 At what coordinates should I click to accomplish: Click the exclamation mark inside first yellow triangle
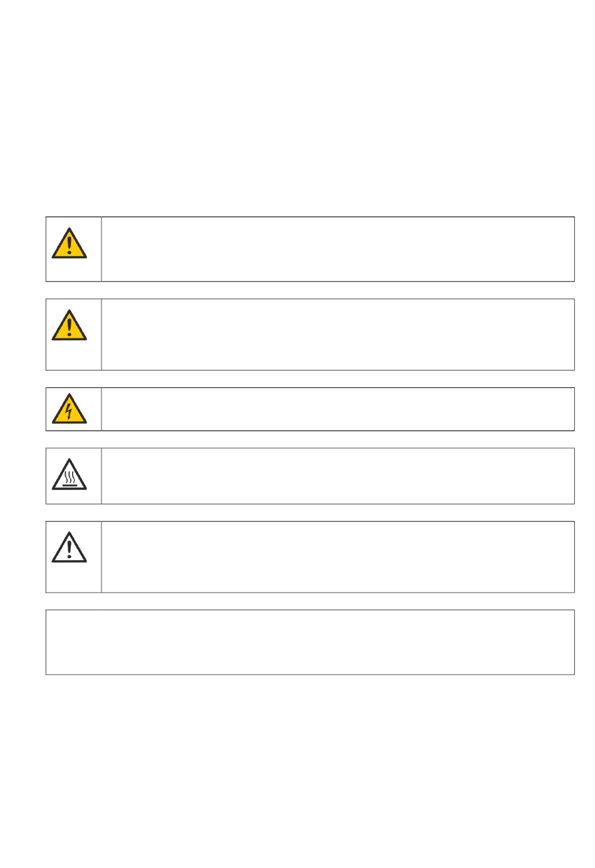[x=69, y=245]
